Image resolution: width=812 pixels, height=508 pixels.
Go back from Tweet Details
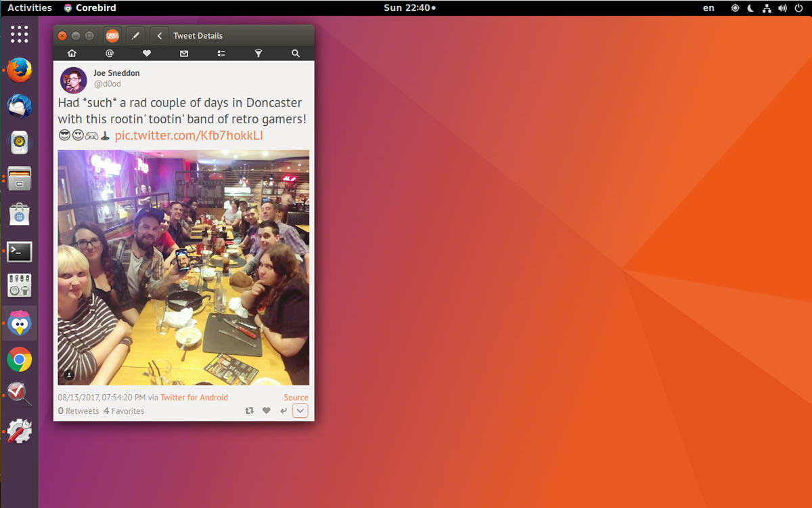click(x=160, y=36)
